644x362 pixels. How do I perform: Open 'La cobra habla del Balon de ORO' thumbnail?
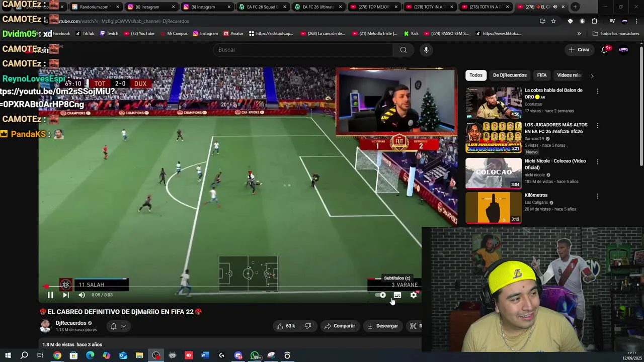pyautogui.click(x=494, y=103)
